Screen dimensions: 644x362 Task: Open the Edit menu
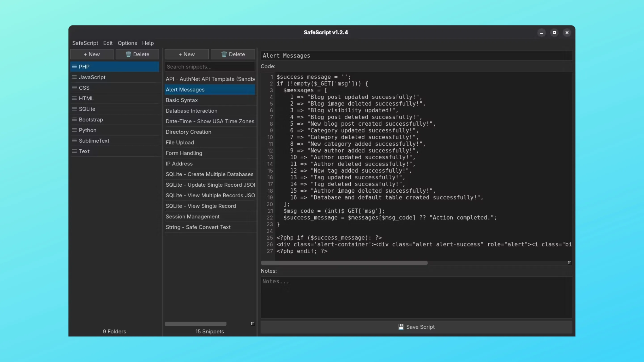108,43
